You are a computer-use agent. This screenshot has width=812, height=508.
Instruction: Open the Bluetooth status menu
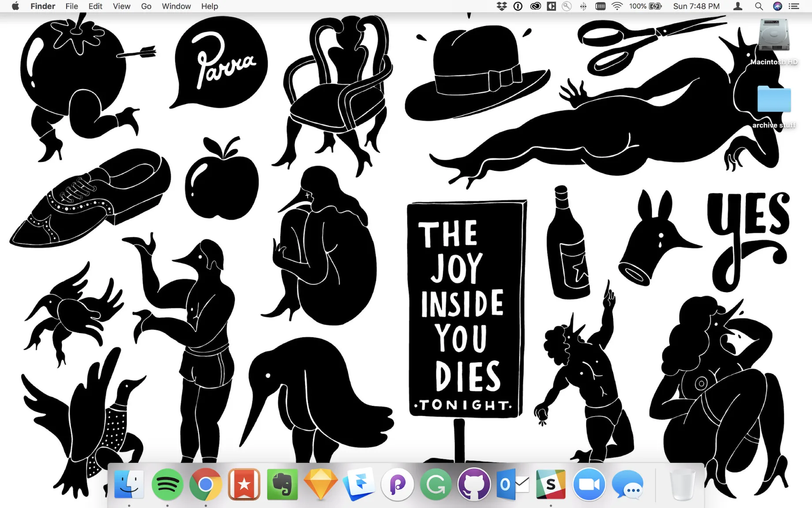pos(583,6)
